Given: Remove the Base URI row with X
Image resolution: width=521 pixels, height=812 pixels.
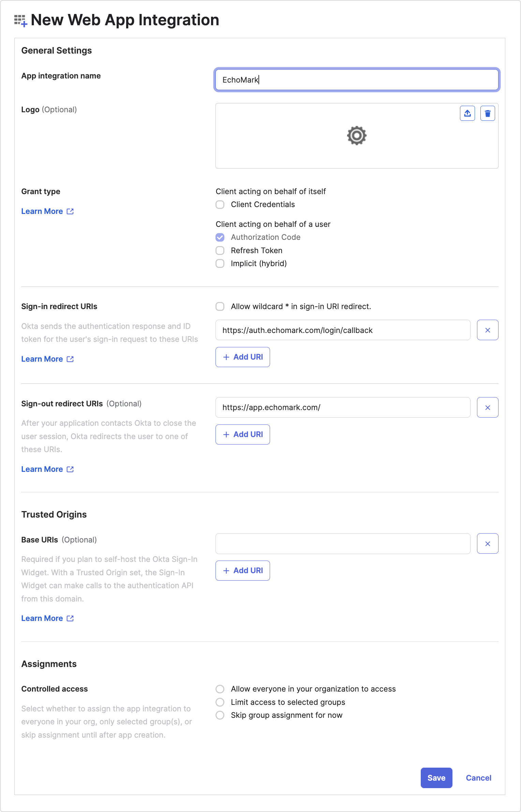Looking at the screenshot, I should click(x=488, y=543).
